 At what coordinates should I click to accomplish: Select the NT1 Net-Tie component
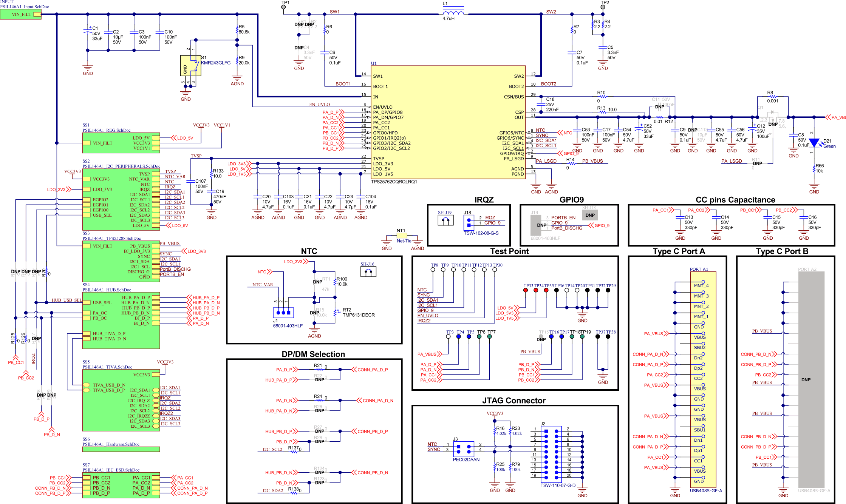click(x=402, y=236)
